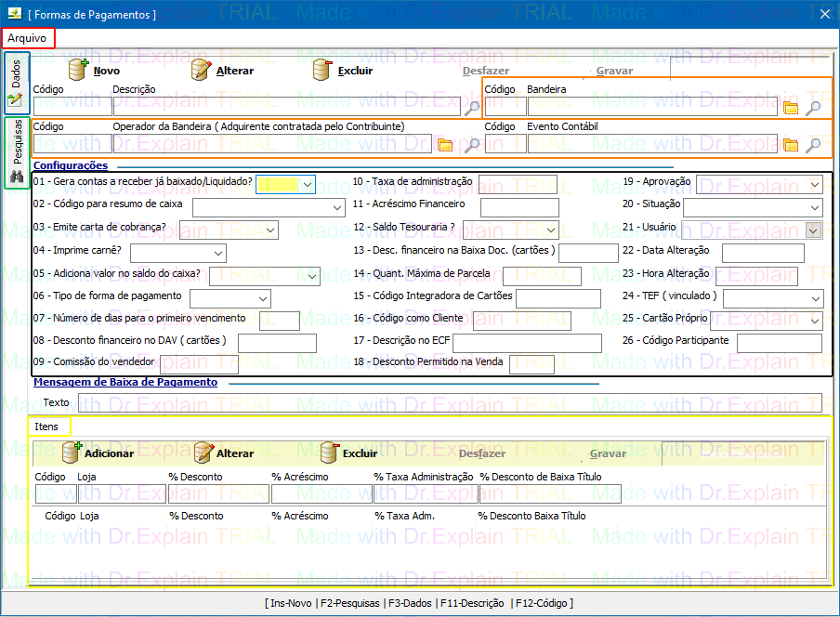
Task: Click the Alterar button in Itens toolbar
Action: click(224, 453)
